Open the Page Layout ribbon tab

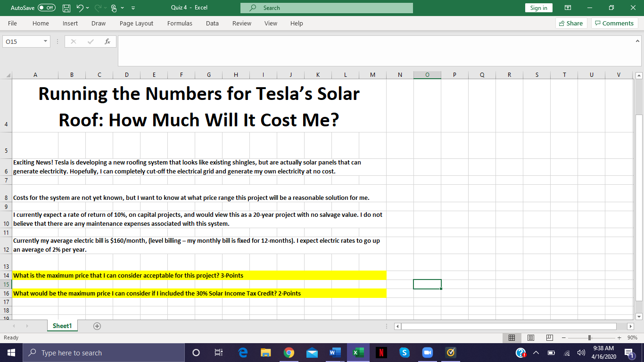pyautogui.click(x=136, y=23)
